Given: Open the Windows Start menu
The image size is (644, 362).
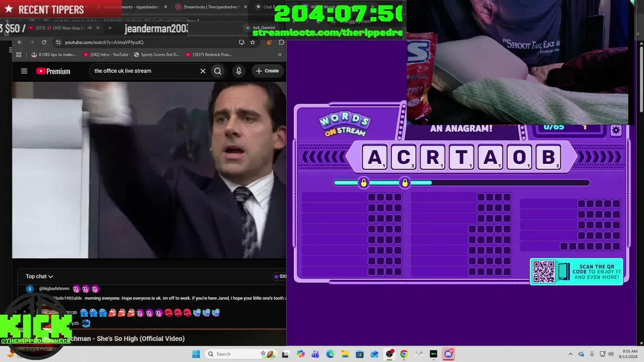Looking at the screenshot, I should pos(196,354).
